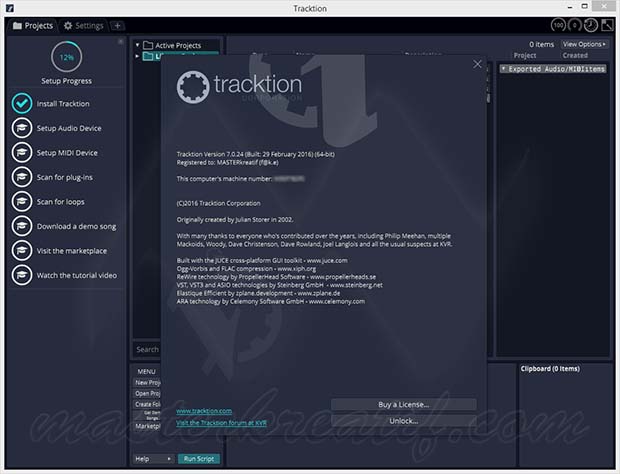Expand the highlighted folder under Active Projects
This screenshot has width=620, height=474.
(137, 56)
